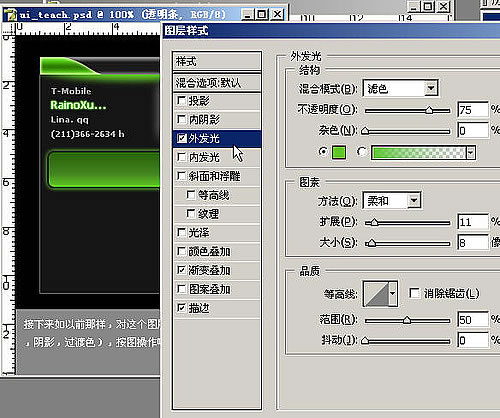Open the 混合模式 blend mode dropdown
Image resolution: width=500 pixels, height=418 pixels.
point(400,88)
